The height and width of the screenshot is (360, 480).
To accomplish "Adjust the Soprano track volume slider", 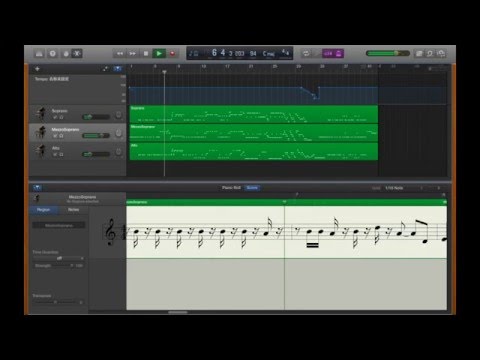I will click(96, 117).
